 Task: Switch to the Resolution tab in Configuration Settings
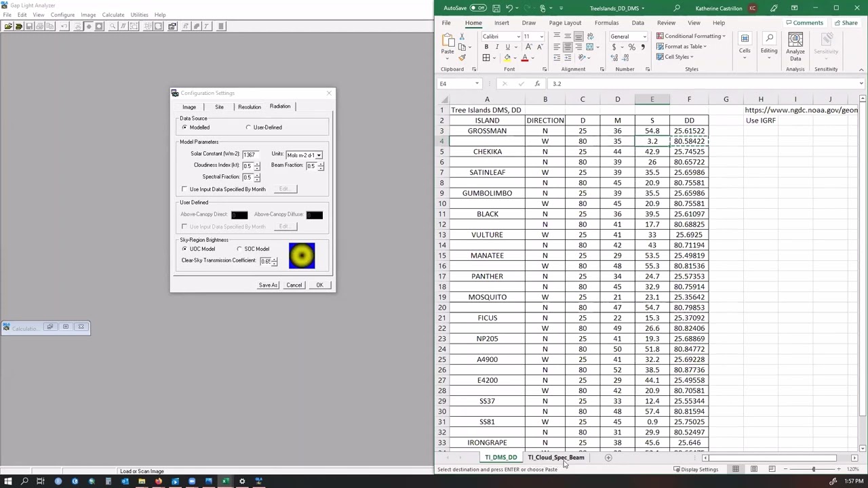tap(249, 107)
